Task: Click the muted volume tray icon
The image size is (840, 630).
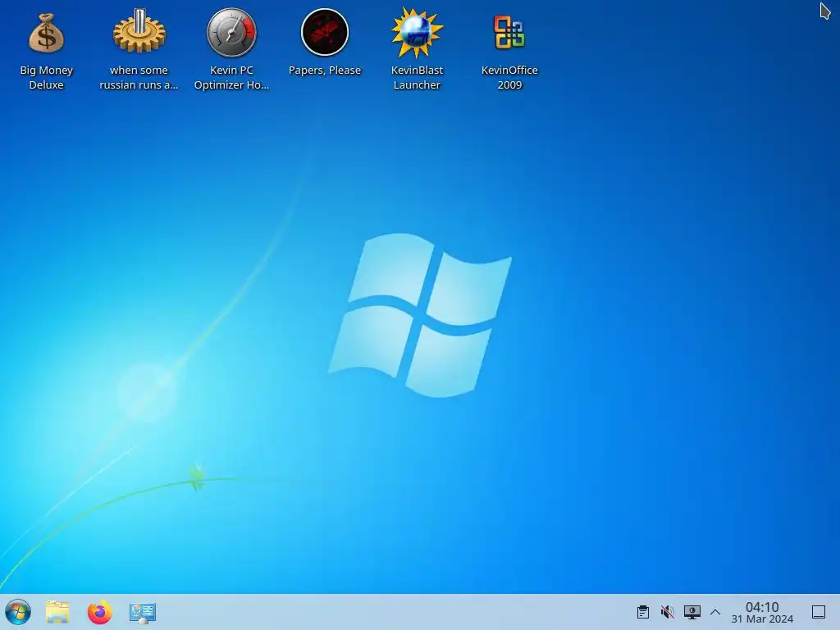Action: click(x=668, y=612)
